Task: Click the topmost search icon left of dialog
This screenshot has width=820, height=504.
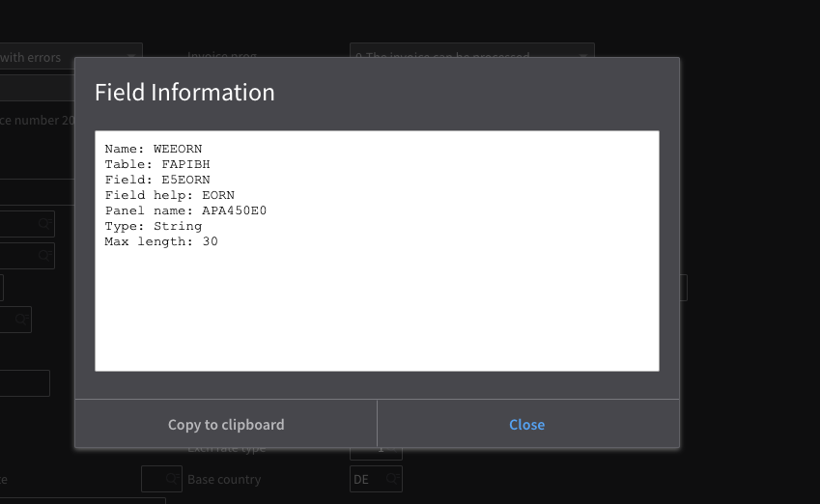Action: pos(44,223)
